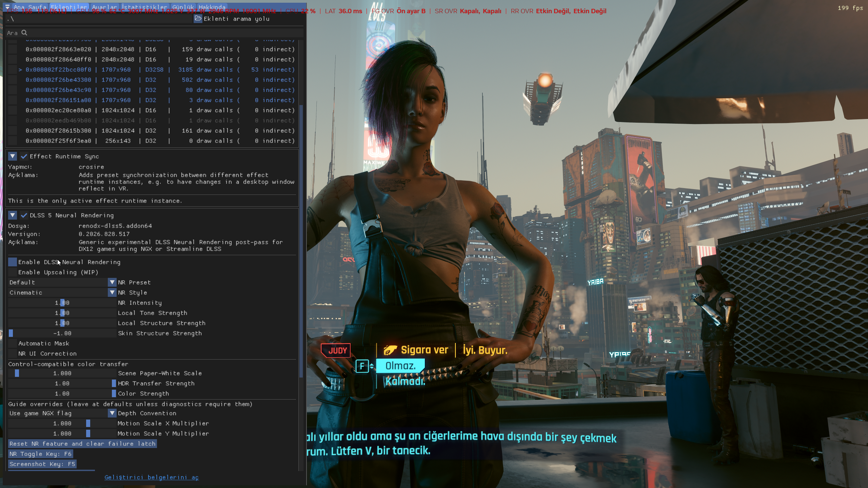Click the Color Strength slider
The height and width of the screenshot is (488, 868).
click(x=62, y=393)
